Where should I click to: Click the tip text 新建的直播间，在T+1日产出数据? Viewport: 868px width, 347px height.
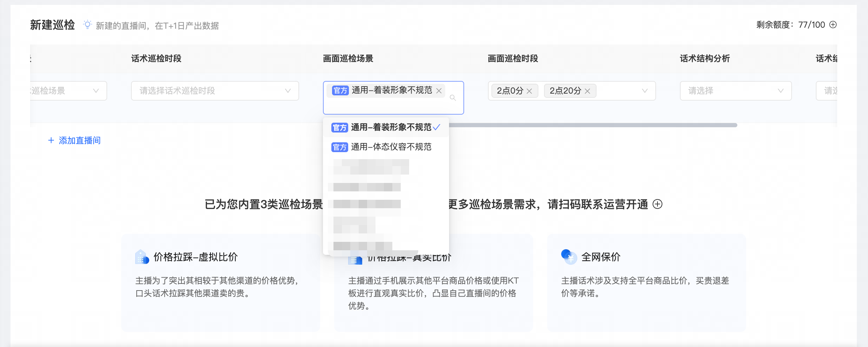[157, 26]
